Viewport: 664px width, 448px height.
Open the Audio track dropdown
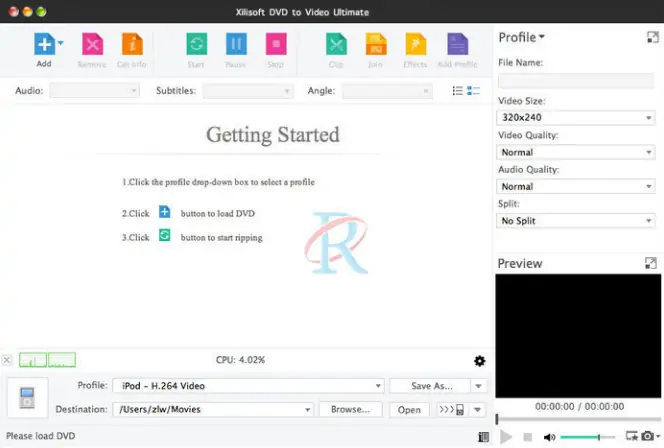pos(94,91)
